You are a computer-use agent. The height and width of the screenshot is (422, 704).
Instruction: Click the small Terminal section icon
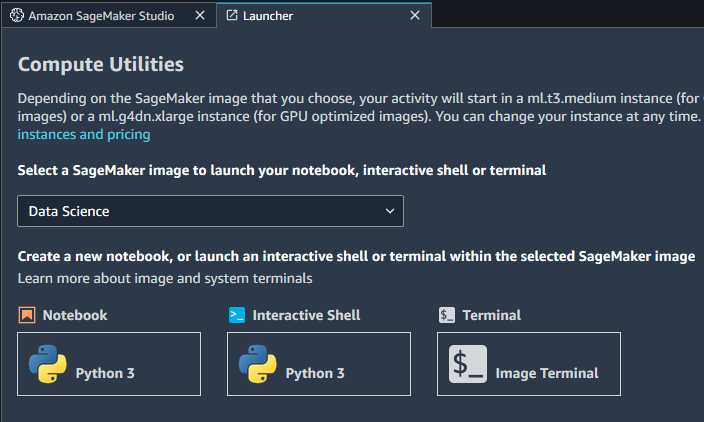pyautogui.click(x=447, y=315)
